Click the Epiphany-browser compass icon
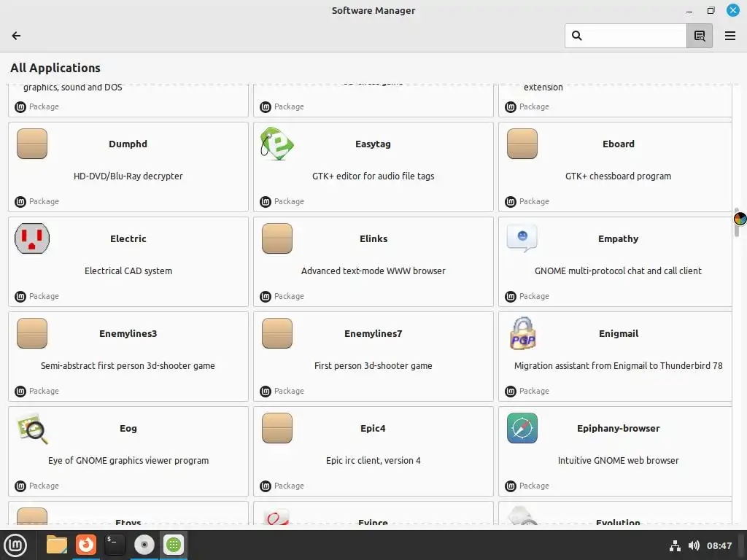 (x=522, y=428)
